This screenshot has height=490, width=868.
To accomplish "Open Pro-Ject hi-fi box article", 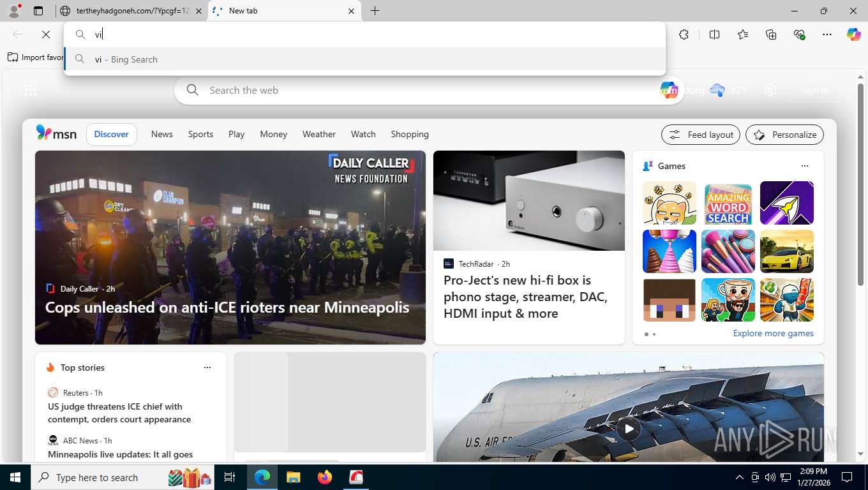I will coord(526,297).
